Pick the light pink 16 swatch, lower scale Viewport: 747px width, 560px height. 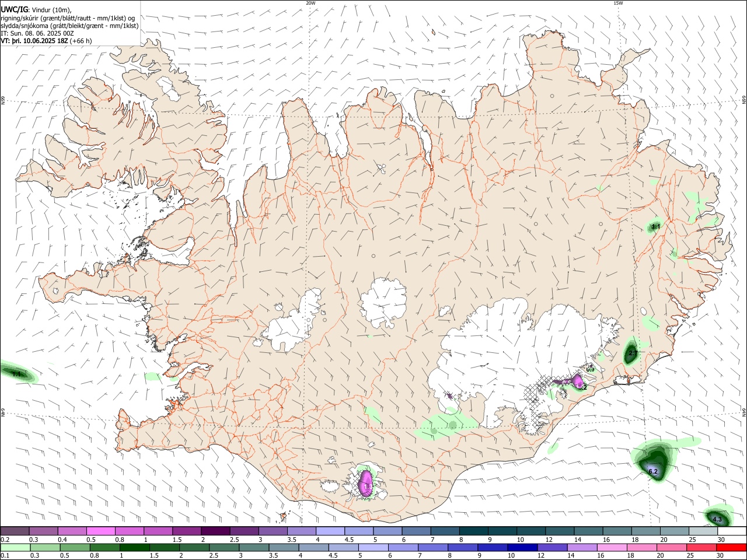tap(612, 548)
